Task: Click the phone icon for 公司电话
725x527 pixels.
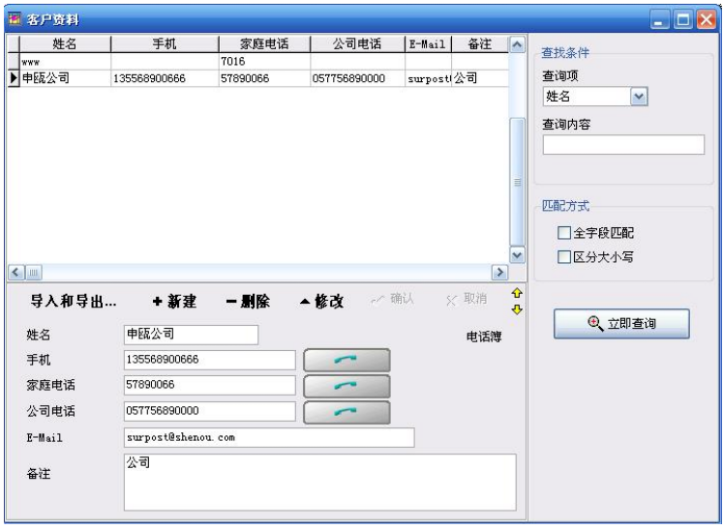Action: pos(346,412)
